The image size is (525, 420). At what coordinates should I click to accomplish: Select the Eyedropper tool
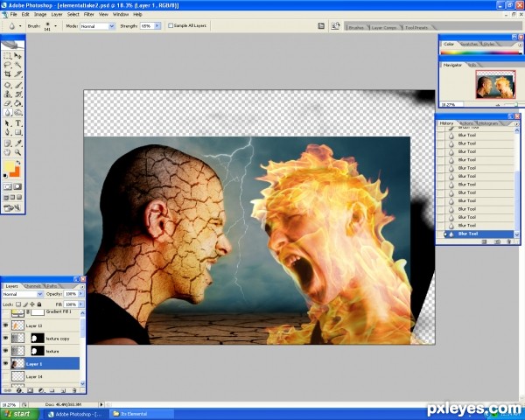[18, 143]
